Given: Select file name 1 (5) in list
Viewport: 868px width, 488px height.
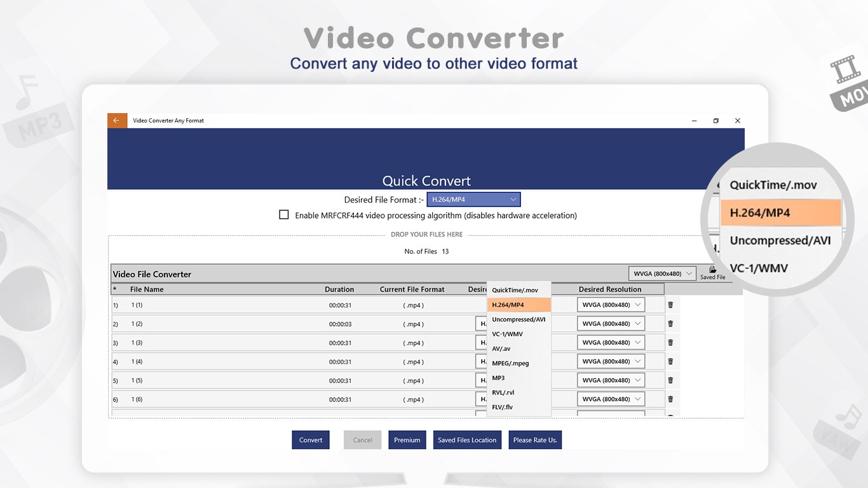Looking at the screenshot, I should [x=137, y=381].
